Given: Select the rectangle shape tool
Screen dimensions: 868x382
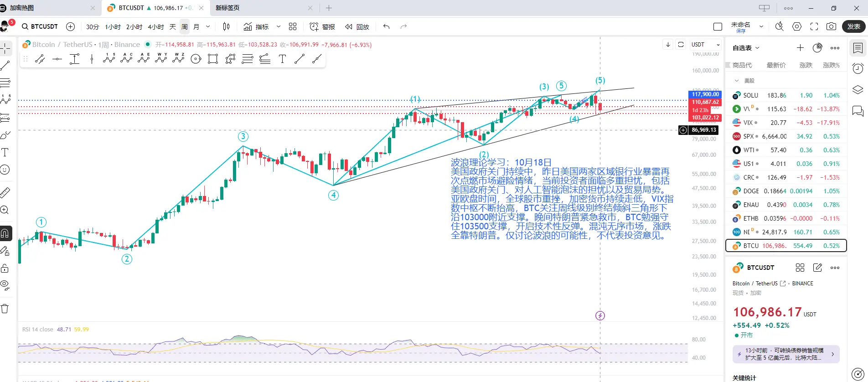Looking at the screenshot, I should click(213, 59).
